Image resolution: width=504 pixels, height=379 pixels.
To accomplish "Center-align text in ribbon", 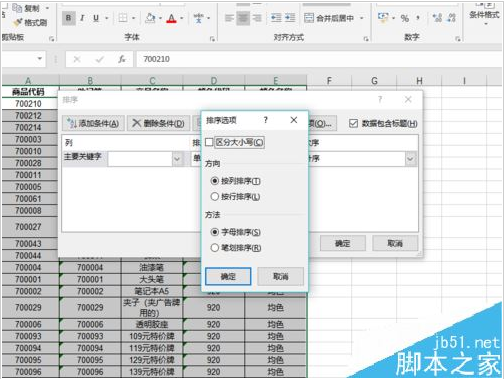I will (x=243, y=18).
